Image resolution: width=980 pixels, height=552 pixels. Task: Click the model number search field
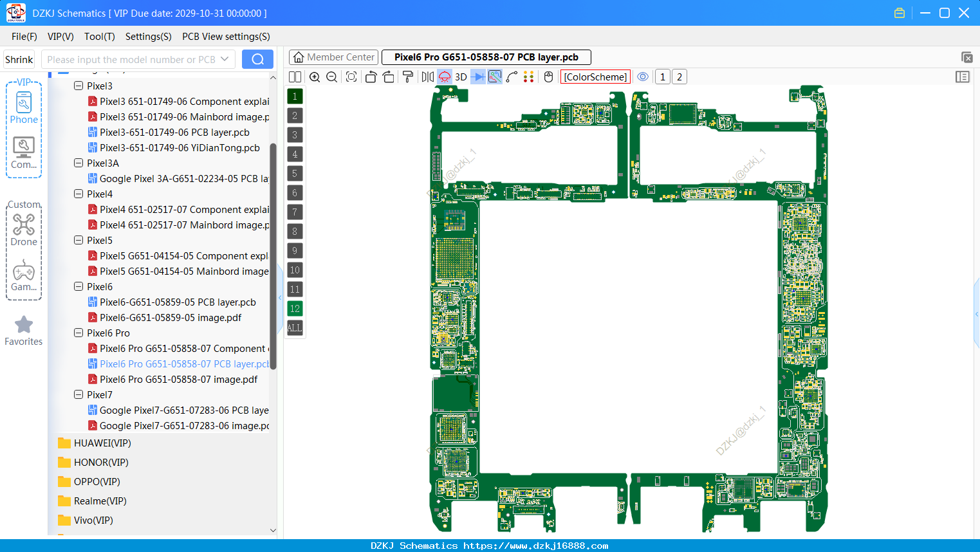tap(131, 59)
